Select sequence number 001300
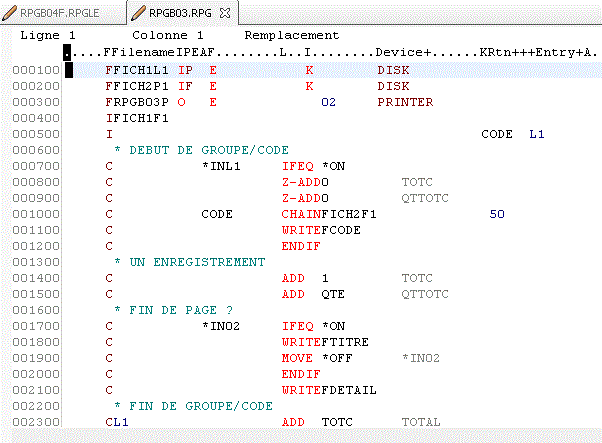The height and width of the screenshot is (443, 602). (36, 262)
